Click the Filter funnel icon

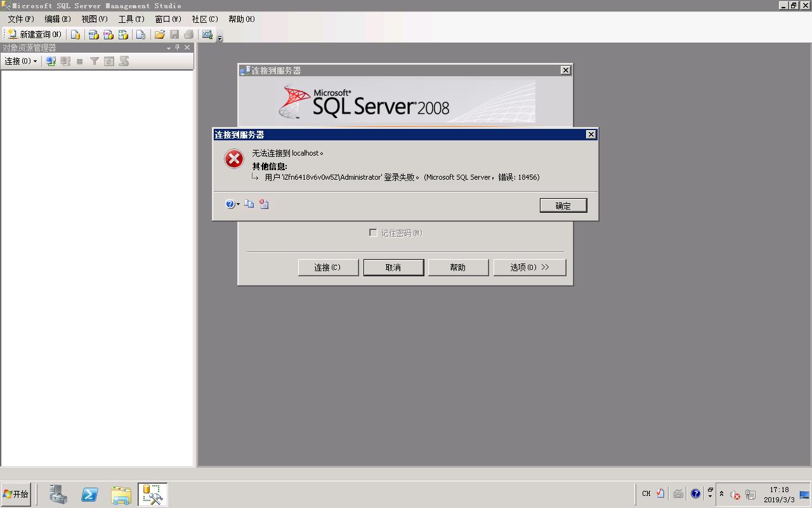click(94, 61)
